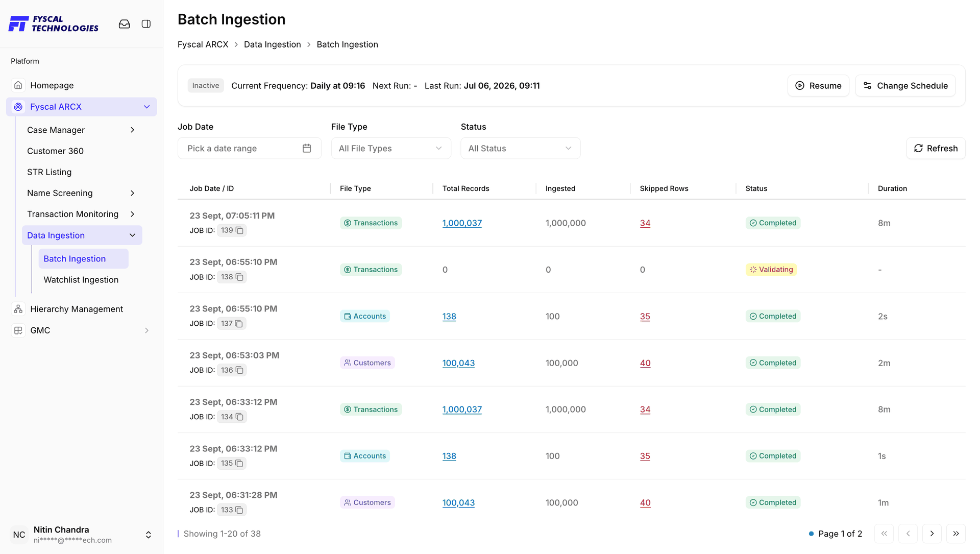
Task: Click the Fyscal Technologies logo
Action: [54, 24]
